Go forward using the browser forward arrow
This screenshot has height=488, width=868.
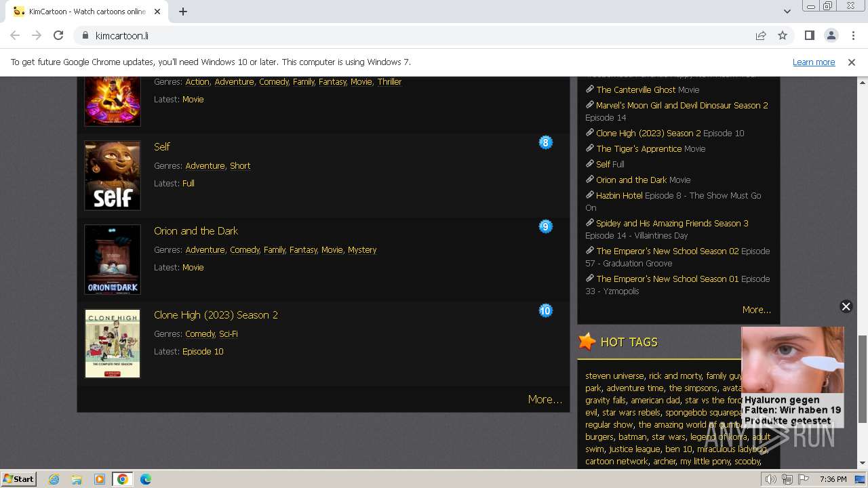pyautogui.click(x=37, y=35)
